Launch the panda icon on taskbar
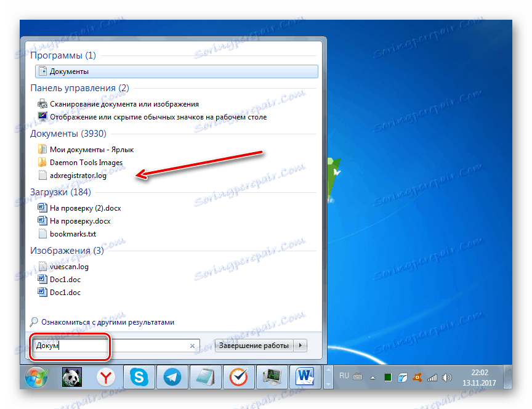The width and height of the screenshot is (532, 409). [x=72, y=377]
